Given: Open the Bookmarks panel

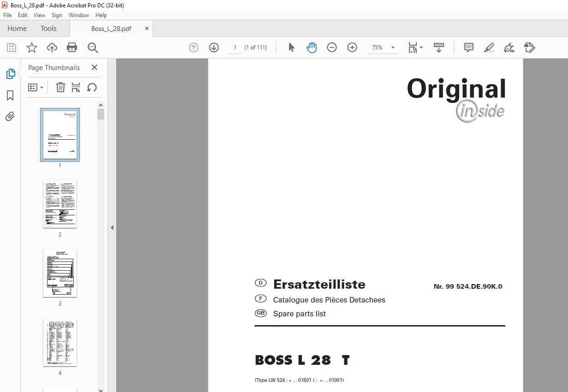Looking at the screenshot, I should [10, 95].
